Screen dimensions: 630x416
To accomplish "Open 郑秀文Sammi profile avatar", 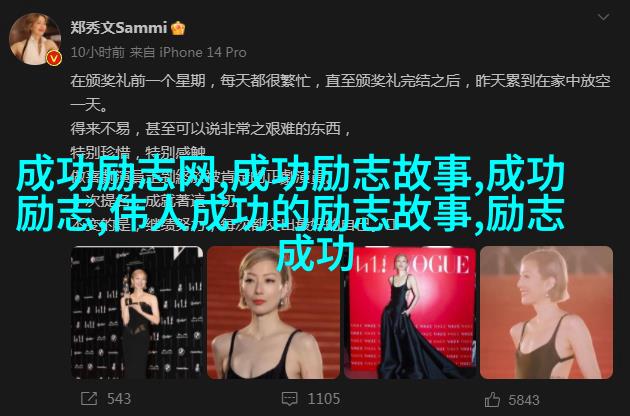I will click(35, 39).
